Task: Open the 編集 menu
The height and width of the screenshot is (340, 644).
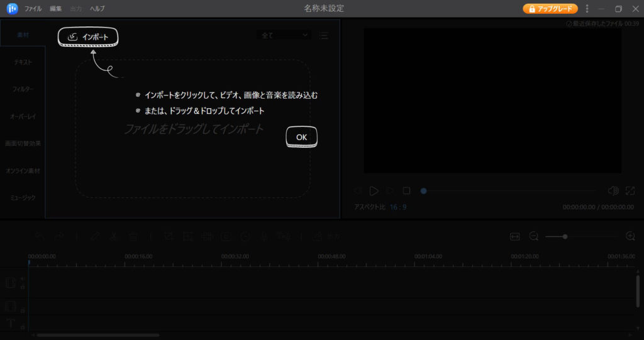Action: click(x=56, y=9)
